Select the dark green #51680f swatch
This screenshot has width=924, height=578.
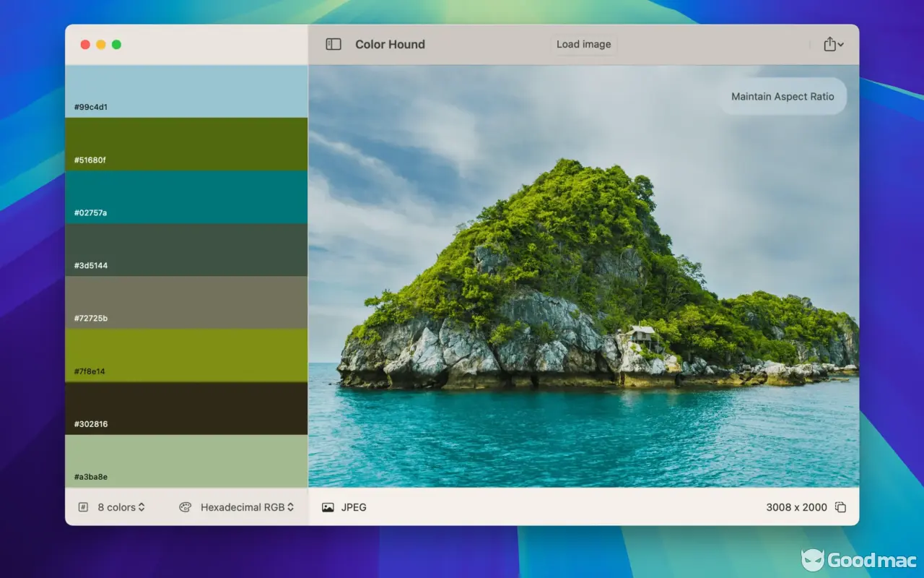pyautogui.click(x=186, y=144)
